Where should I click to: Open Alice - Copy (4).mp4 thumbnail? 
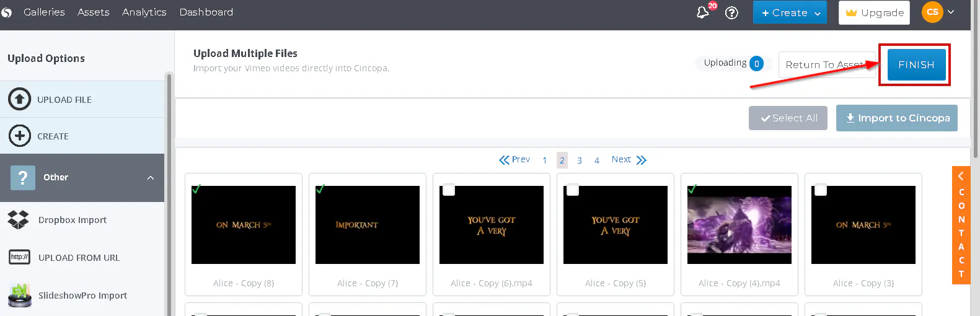739,225
